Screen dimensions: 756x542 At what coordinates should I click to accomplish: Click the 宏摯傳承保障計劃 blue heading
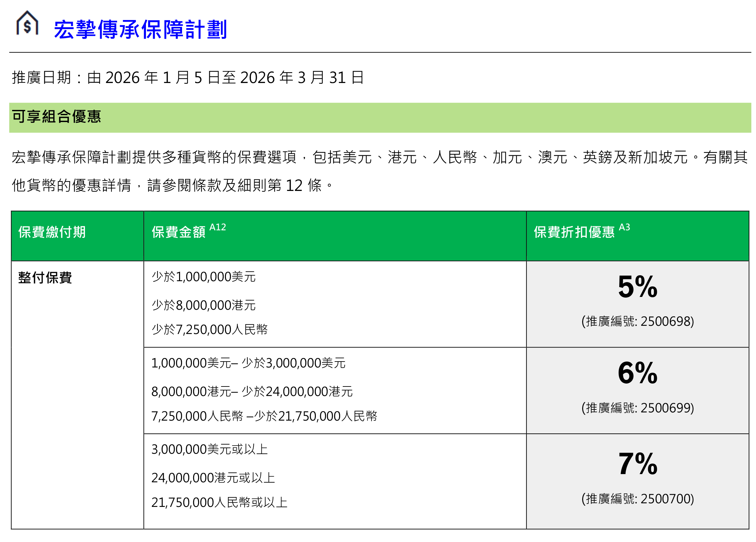tap(140, 30)
